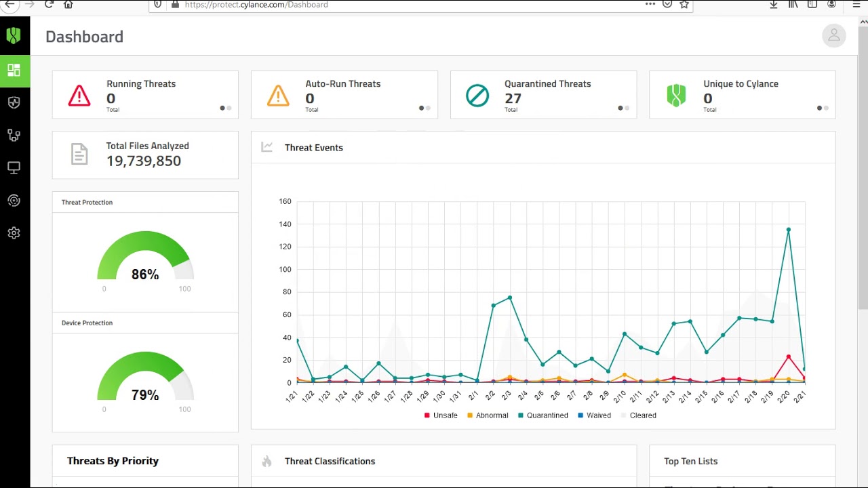Open the browser downloads arrow
The height and width of the screenshot is (488, 868).
pos(774,4)
